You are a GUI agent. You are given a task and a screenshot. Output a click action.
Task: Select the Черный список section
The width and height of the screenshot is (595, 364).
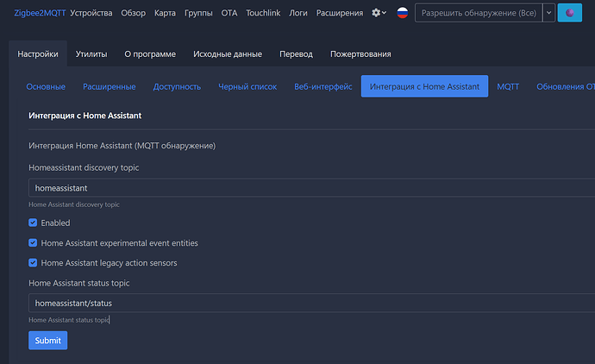tap(247, 86)
